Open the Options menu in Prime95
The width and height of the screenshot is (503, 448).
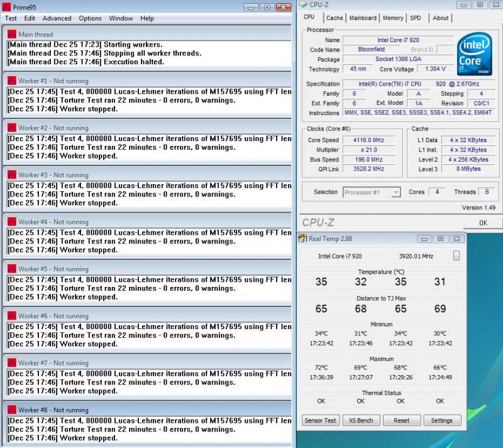90,18
